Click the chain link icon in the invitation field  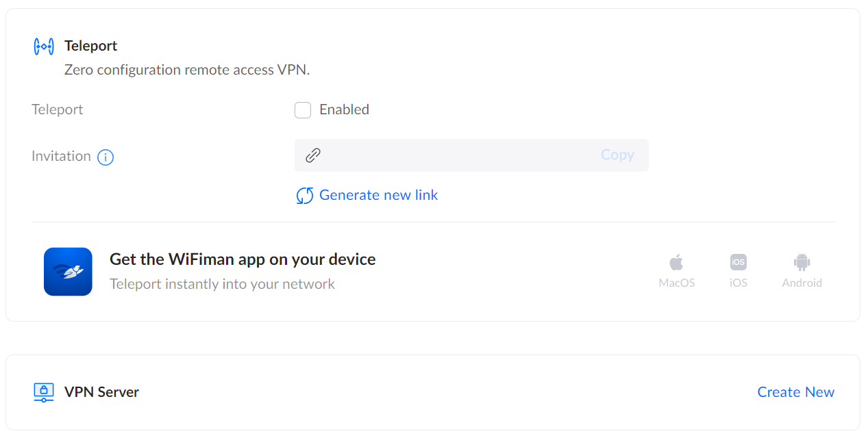coord(313,155)
